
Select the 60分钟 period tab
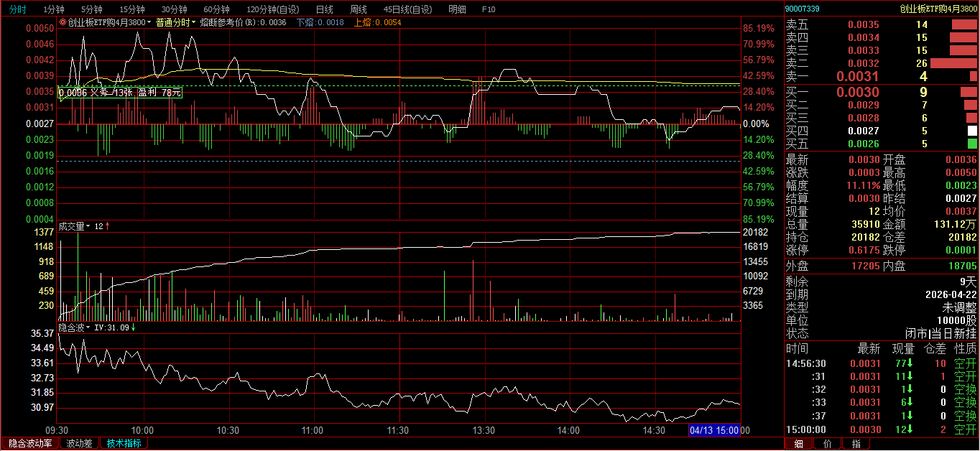click(x=216, y=9)
